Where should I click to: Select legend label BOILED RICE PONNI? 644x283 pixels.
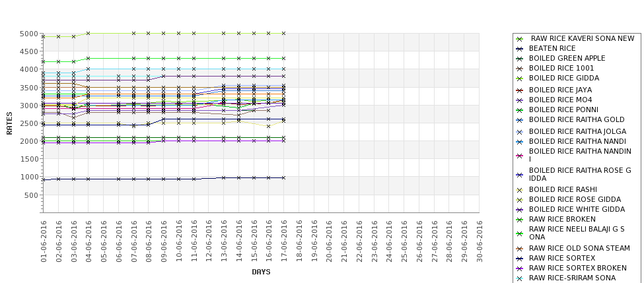[563, 110]
